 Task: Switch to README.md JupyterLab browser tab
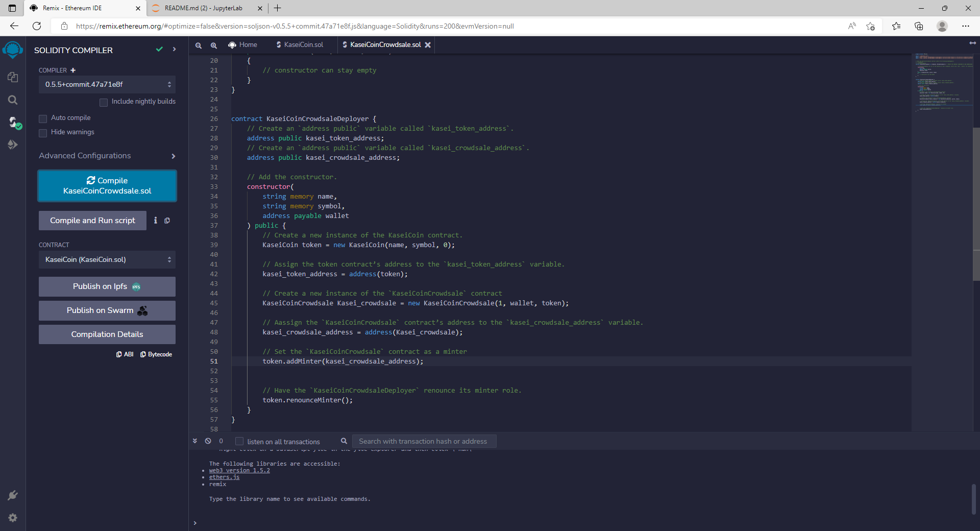coord(204,8)
